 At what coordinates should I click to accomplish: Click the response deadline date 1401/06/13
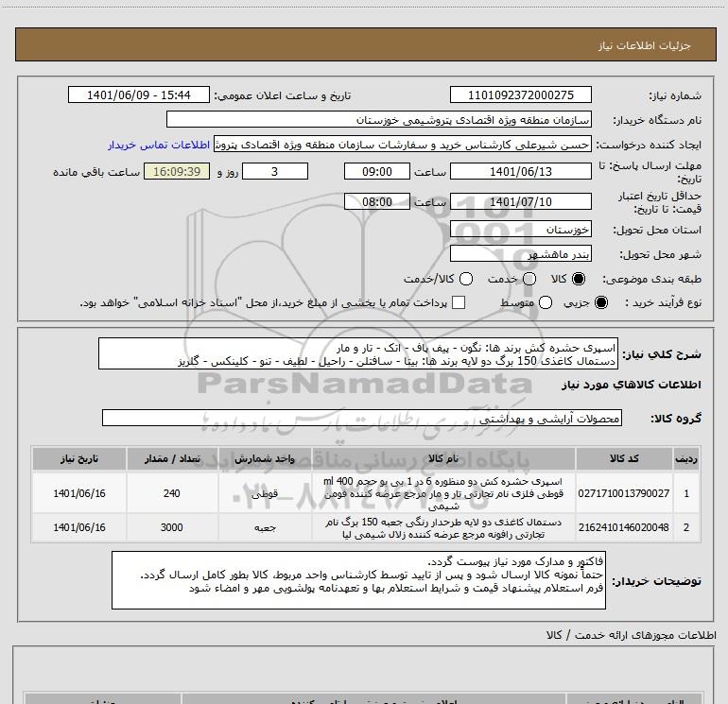(x=520, y=171)
